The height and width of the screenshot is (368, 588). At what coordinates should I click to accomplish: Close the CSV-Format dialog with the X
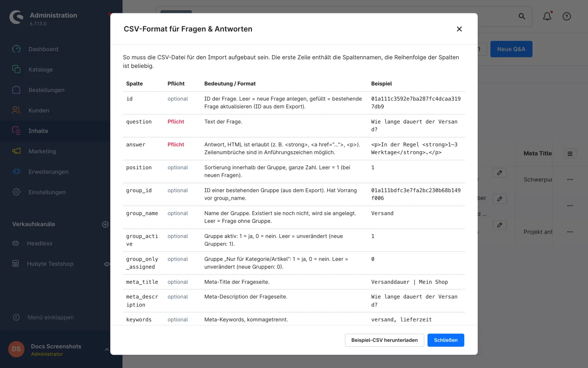point(459,29)
